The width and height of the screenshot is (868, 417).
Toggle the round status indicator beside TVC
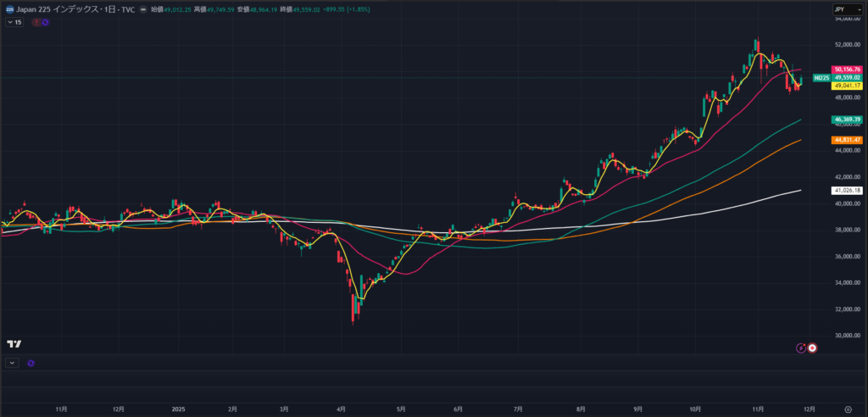[142, 10]
